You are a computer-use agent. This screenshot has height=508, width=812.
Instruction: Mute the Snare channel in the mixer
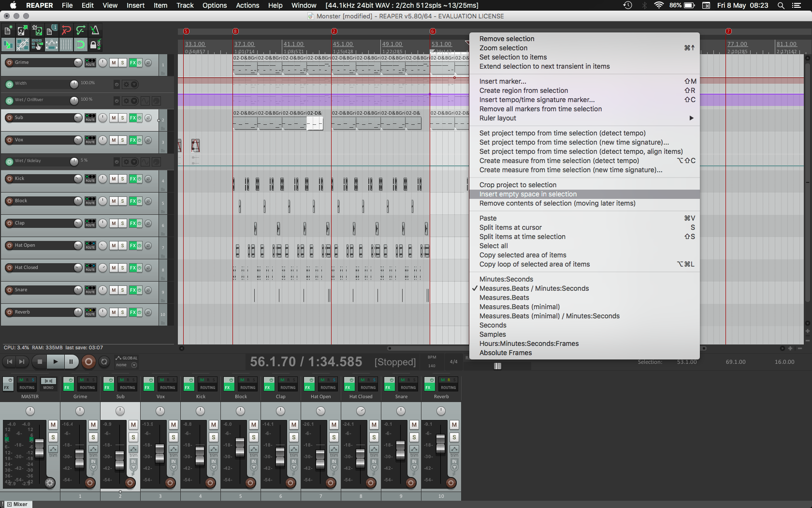(414, 425)
